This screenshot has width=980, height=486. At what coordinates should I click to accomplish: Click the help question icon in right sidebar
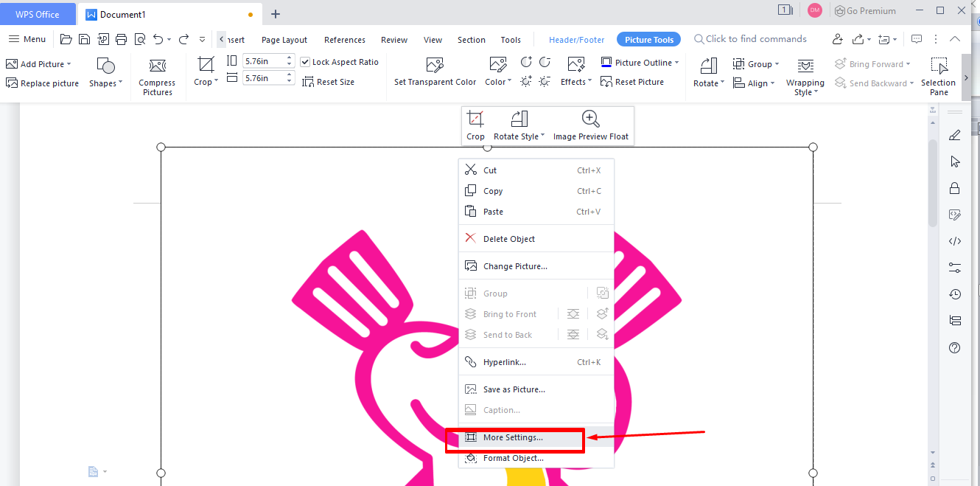[955, 347]
